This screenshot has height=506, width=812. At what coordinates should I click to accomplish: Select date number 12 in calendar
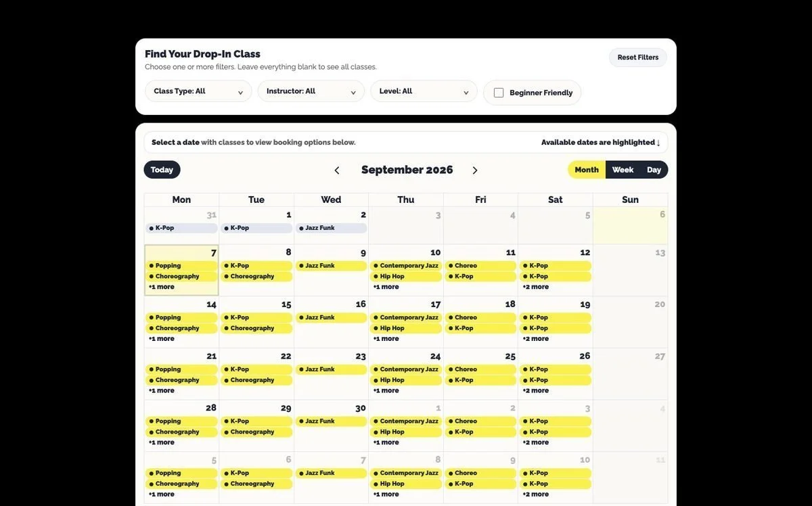(585, 252)
